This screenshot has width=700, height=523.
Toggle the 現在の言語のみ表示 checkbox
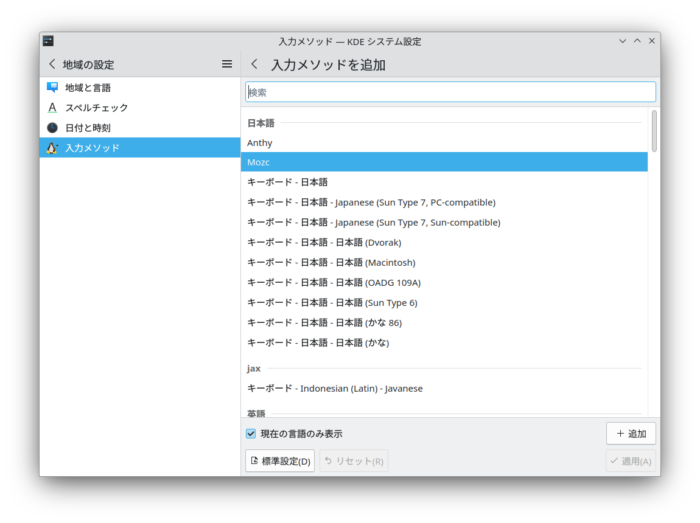251,433
